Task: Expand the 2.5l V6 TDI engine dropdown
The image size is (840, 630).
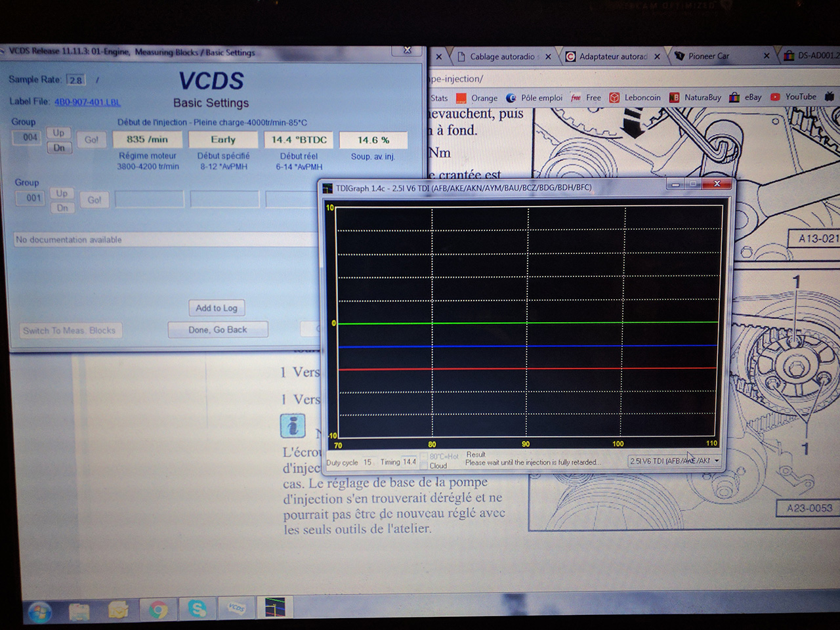Action: 717,461
